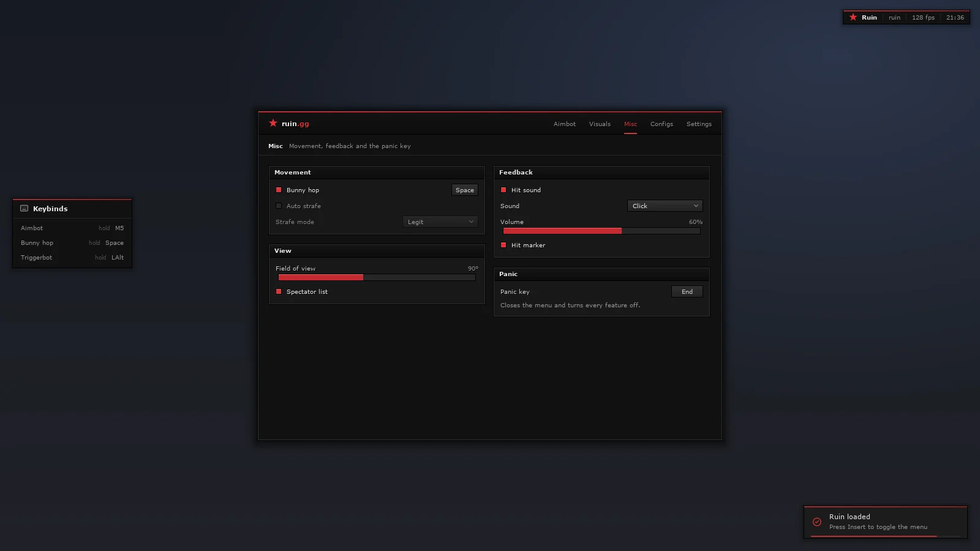Open the Strafe mode dropdown showing Legit

pyautogui.click(x=440, y=222)
